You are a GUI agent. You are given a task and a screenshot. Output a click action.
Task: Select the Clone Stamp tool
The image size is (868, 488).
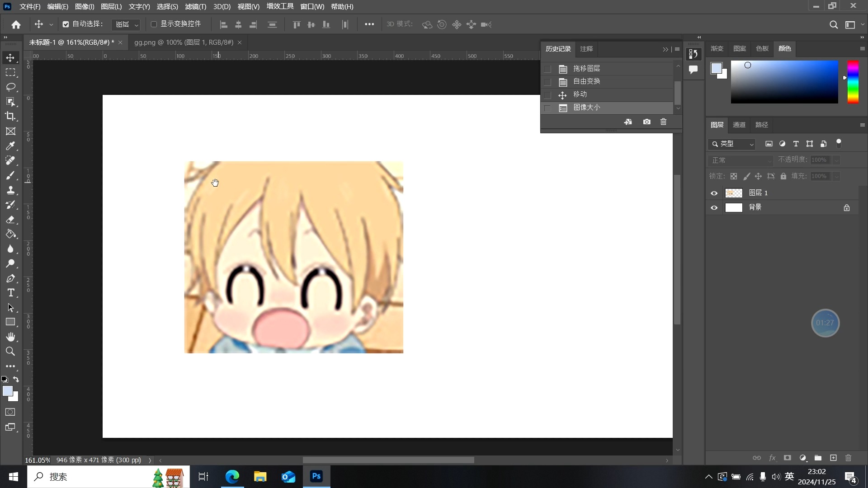tap(10, 190)
